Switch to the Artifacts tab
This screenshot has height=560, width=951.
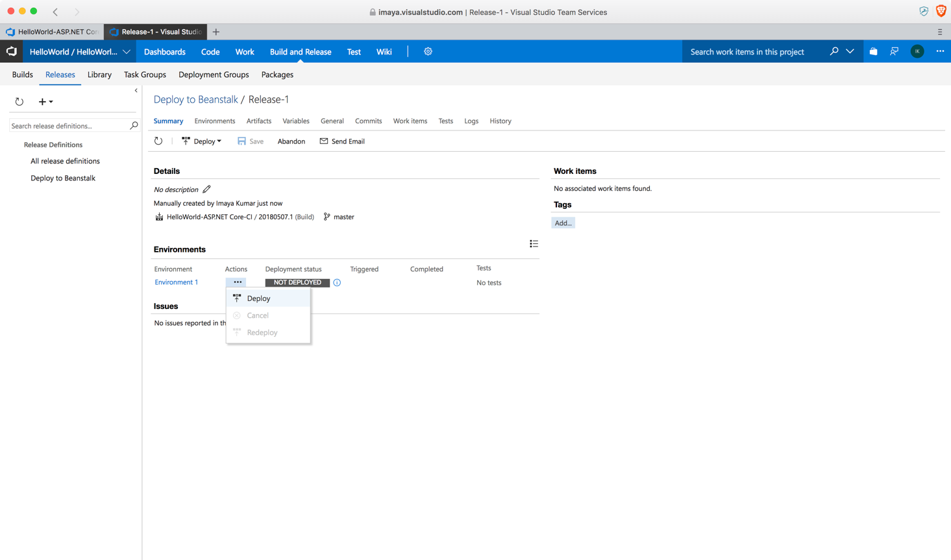(259, 121)
